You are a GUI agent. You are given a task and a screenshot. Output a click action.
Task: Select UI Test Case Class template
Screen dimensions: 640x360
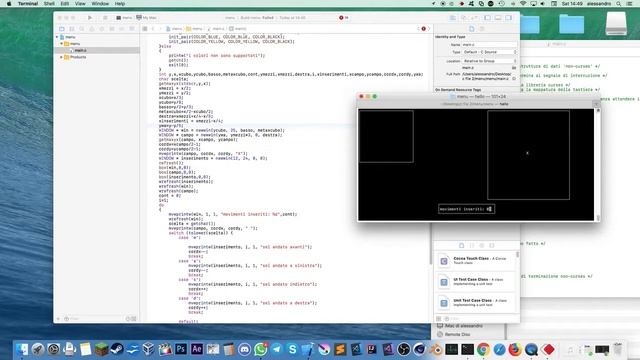point(476,282)
